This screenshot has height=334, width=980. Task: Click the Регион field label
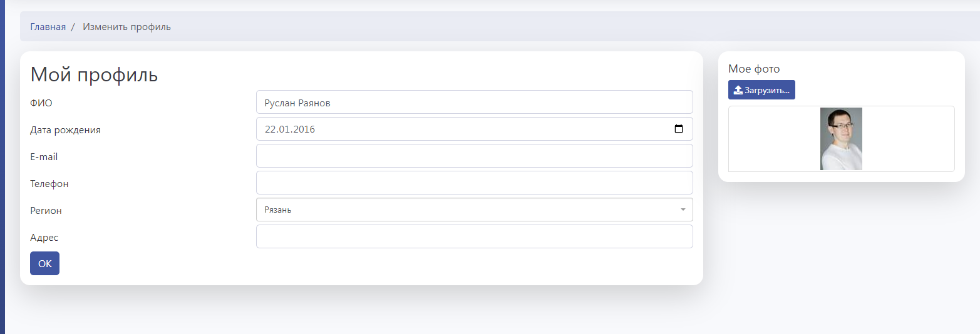[46, 211]
